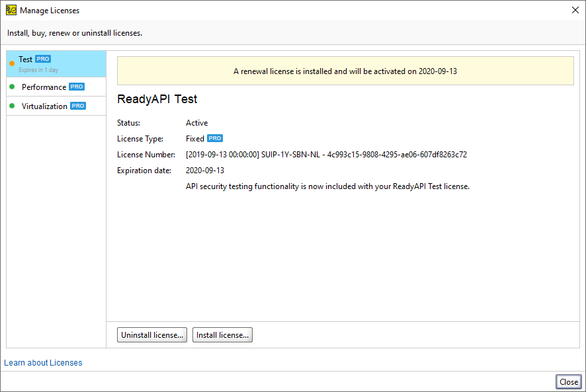Click the 'Install, buy, renew or uninstall licenses' text

[x=75, y=33]
